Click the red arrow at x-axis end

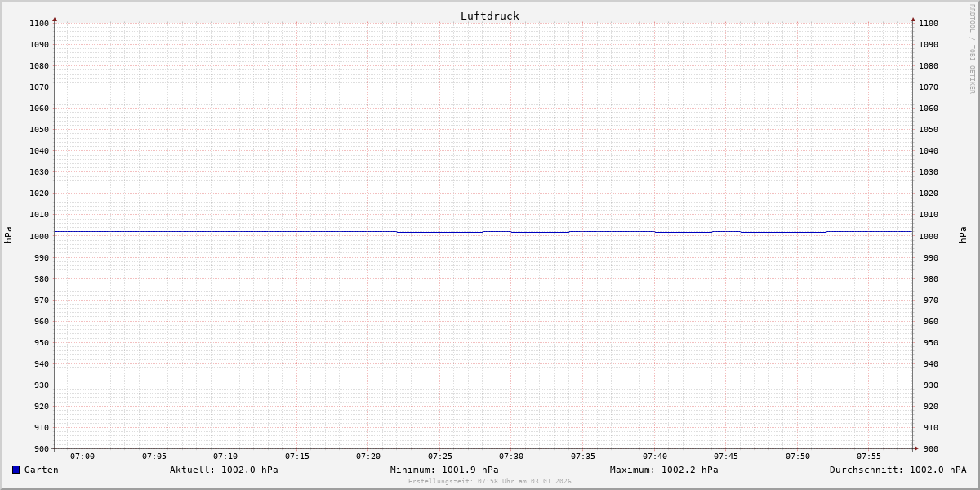tap(916, 448)
